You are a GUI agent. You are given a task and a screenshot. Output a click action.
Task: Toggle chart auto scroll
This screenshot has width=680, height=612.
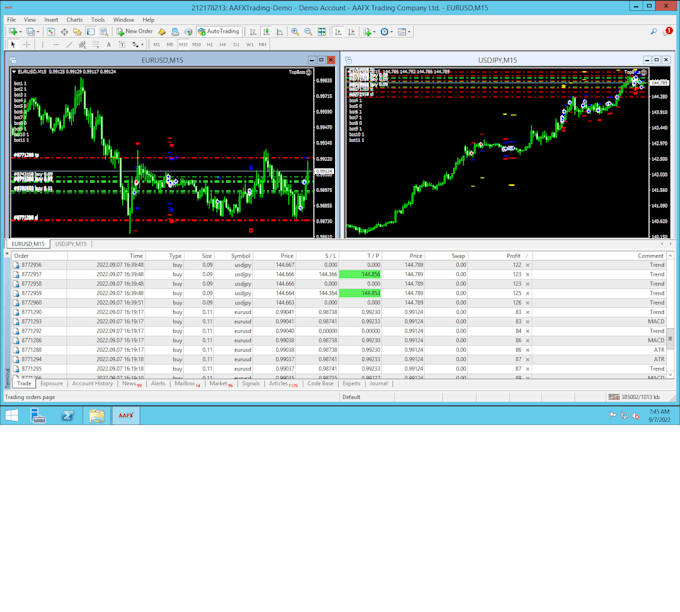coord(338,32)
